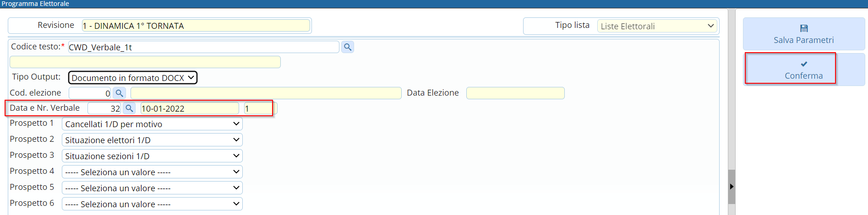Image resolution: width=868 pixels, height=215 pixels.
Task: Open the Prospetto 6 value selector
Action: [x=152, y=204]
